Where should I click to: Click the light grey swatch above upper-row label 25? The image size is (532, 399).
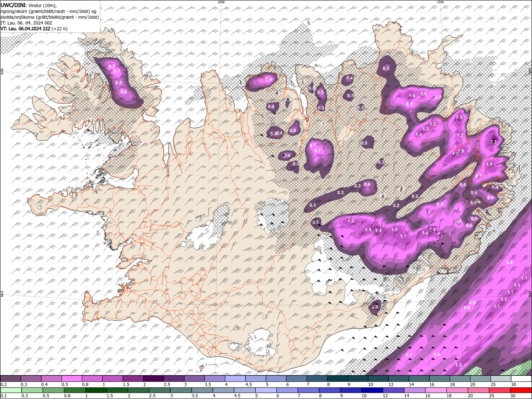501,379
